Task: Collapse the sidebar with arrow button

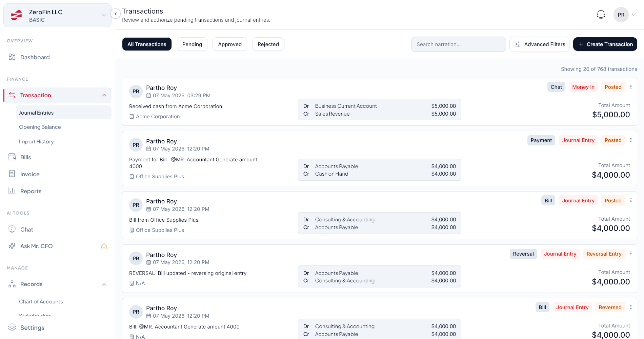Action: pyautogui.click(x=116, y=14)
